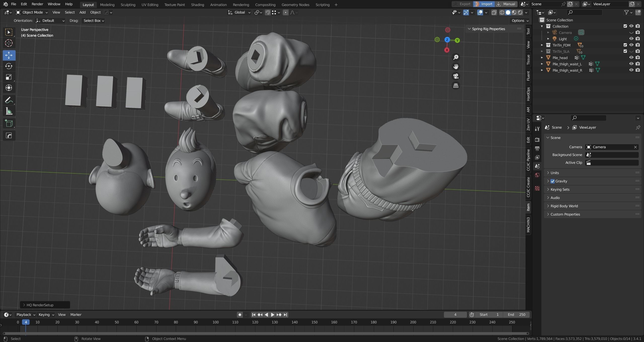Open the Sculpting workspace tab
Image resolution: width=644 pixels, height=342 pixels.
pyautogui.click(x=128, y=5)
